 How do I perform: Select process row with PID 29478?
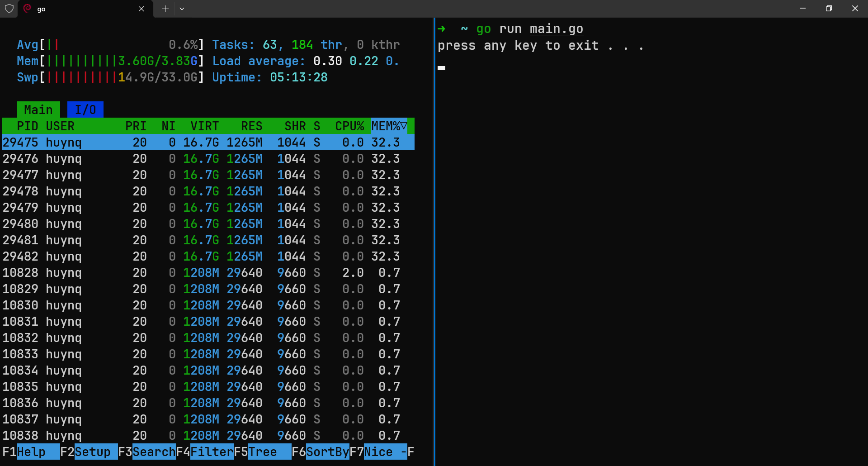coord(208,191)
